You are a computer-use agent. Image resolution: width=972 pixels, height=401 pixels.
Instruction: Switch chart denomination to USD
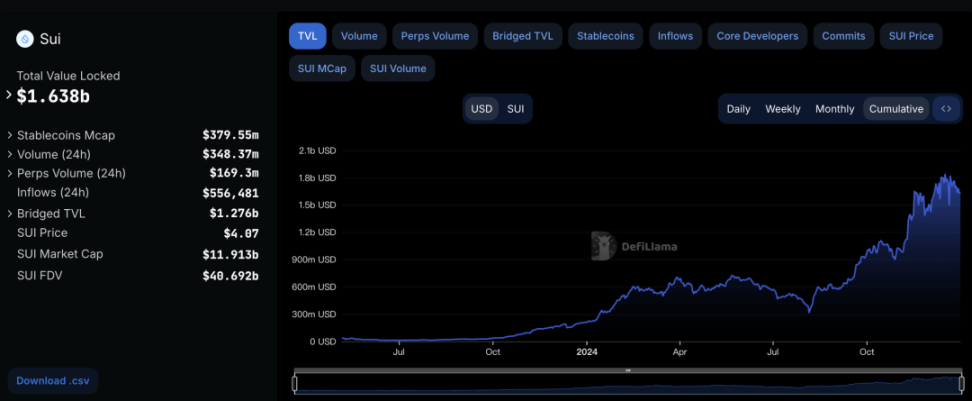(x=482, y=109)
